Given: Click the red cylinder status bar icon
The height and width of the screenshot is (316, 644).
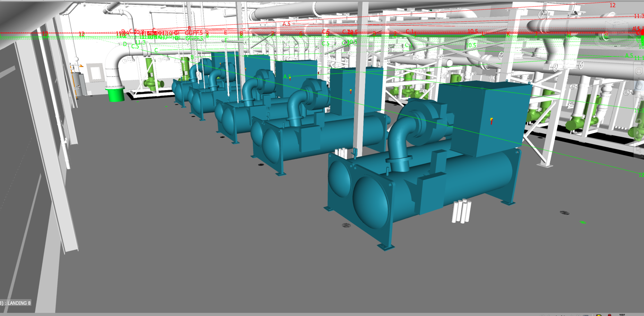Looking at the screenshot, I should click(610, 315).
